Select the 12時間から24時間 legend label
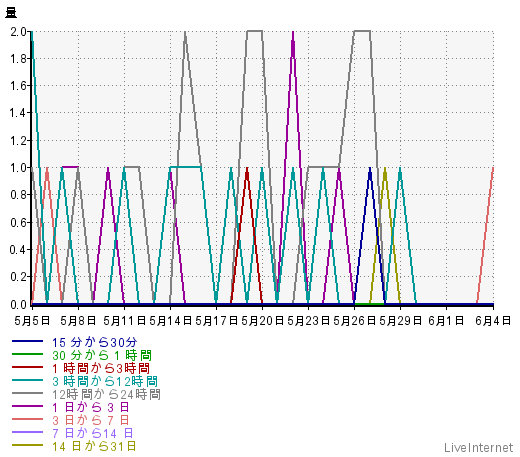Viewport: 520px width, 457px height. [106, 395]
